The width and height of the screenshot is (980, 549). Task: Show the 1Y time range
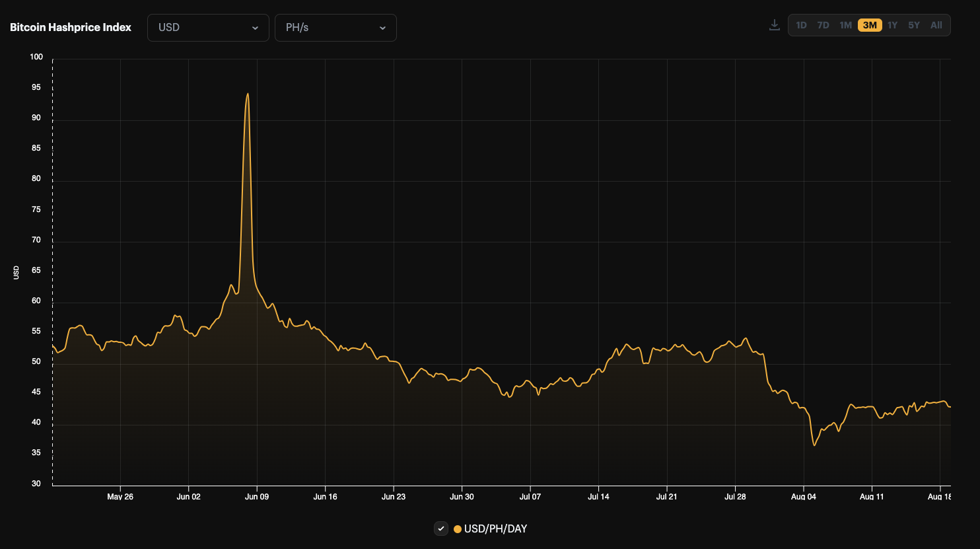[x=892, y=25]
